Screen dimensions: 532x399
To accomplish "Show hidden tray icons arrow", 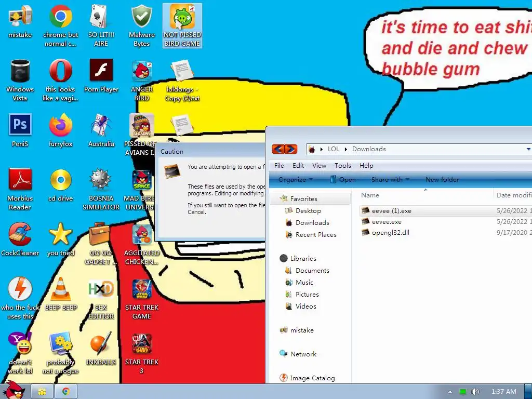I will click(x=450, y=392).
